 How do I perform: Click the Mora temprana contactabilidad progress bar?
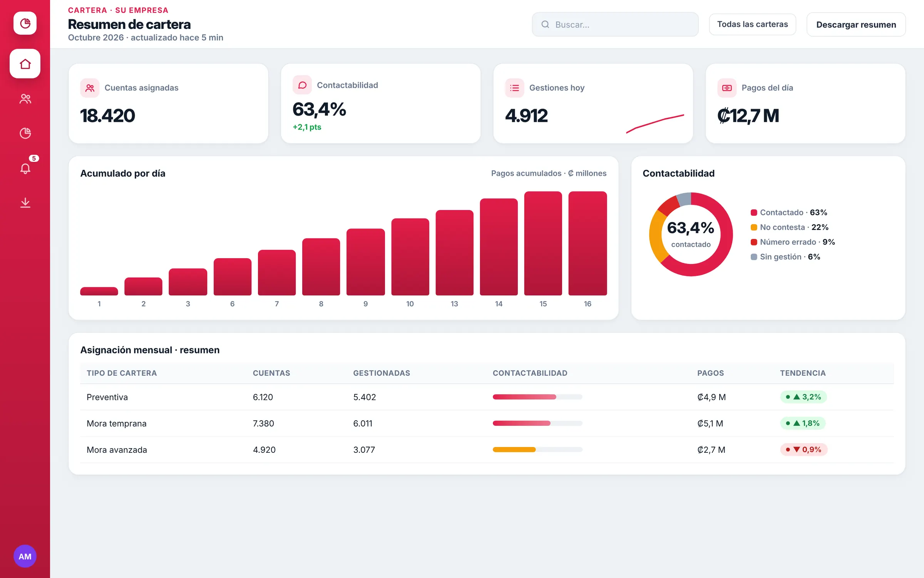pos(537,423)
